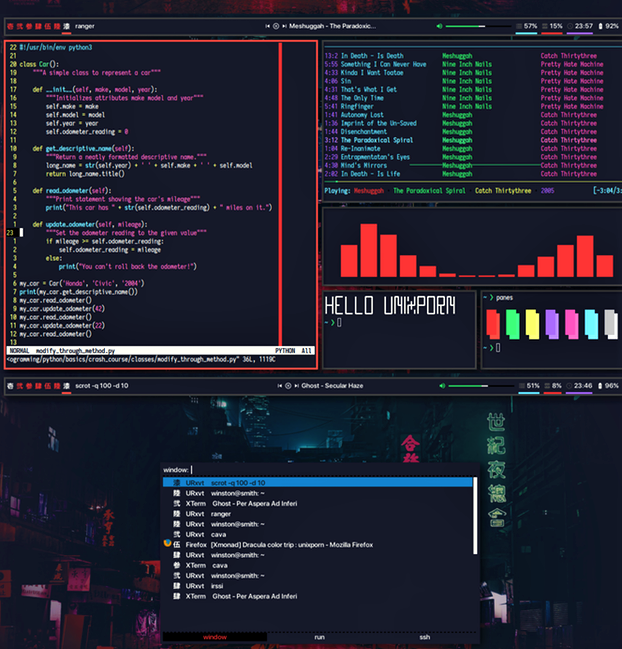Switch rofi to 'ssh' mode tab
The width and height of the screenshot is (622, 649).
pyautogui.click(x=425, y=637)
